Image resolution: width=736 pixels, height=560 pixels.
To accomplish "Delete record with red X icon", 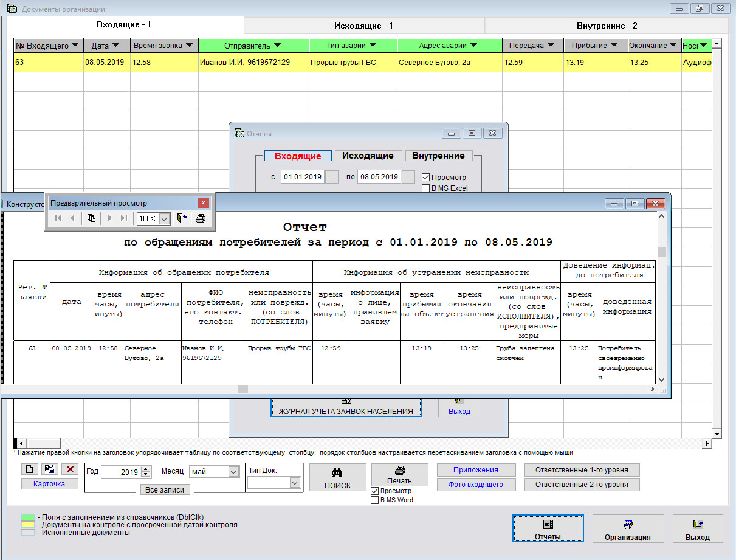I will 70,469.
